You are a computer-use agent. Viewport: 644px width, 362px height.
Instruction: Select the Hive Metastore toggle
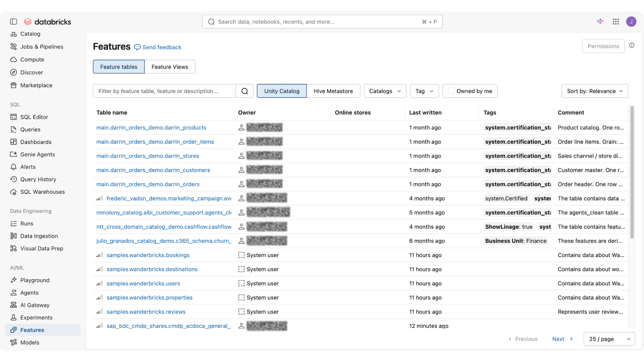coord(333,91)
